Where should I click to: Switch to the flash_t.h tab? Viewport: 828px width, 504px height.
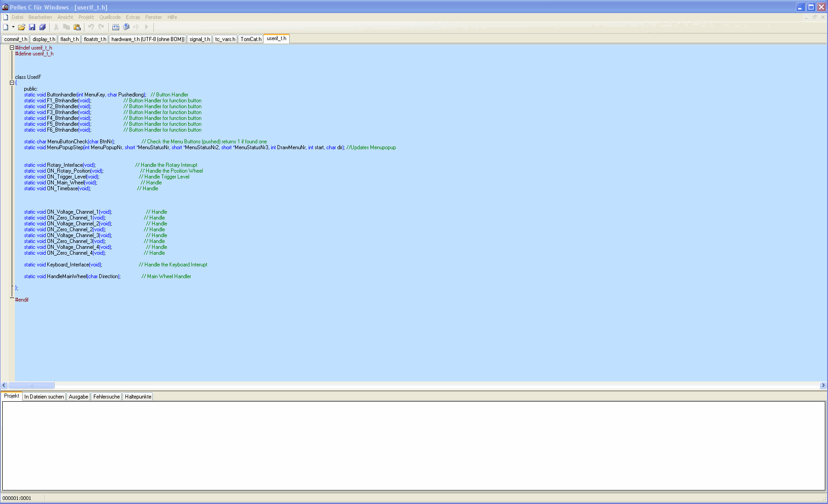69,39
